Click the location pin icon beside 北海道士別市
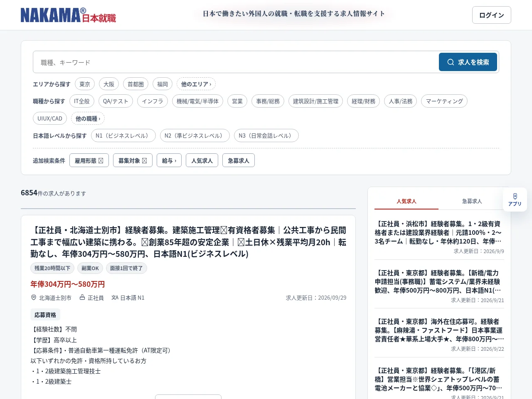 (34, 298)
